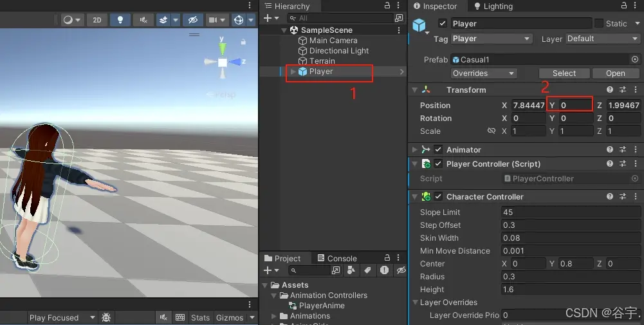Disable the Animator component checkbox

tap(438, 149)
